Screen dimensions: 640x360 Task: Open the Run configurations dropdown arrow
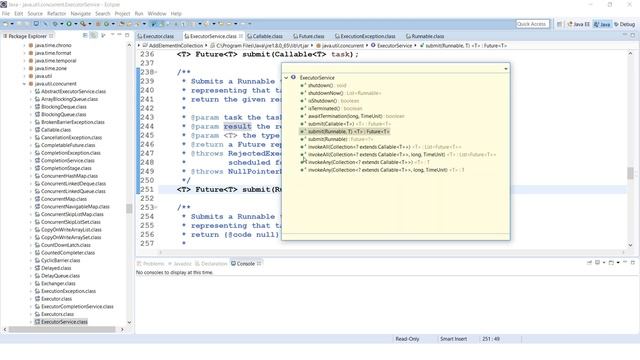(x=75, y=24)
